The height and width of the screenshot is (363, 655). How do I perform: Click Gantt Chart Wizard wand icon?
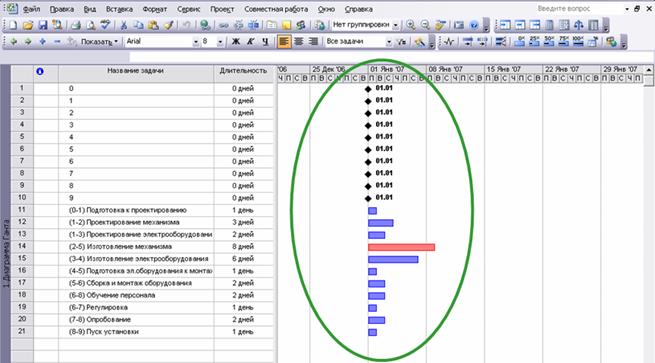420,41
